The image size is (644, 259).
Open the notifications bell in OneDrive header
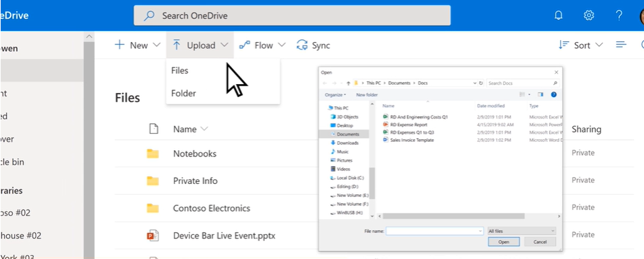pyautogui.click(x=558, y=16)
